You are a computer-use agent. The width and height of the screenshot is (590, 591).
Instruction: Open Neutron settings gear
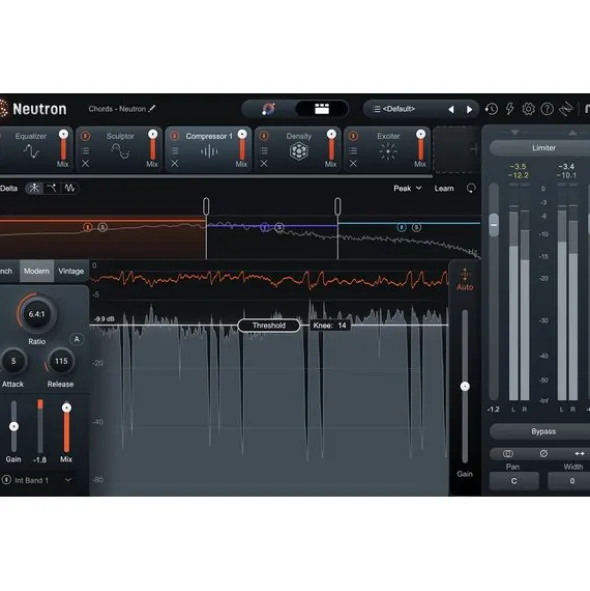(528, 109)
